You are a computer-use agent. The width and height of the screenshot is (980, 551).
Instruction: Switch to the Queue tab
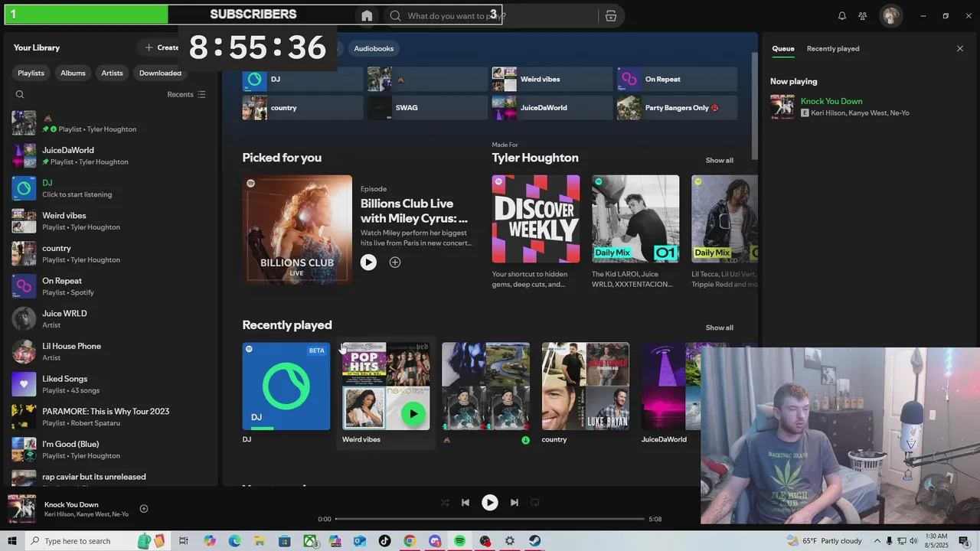coord(782,48)
